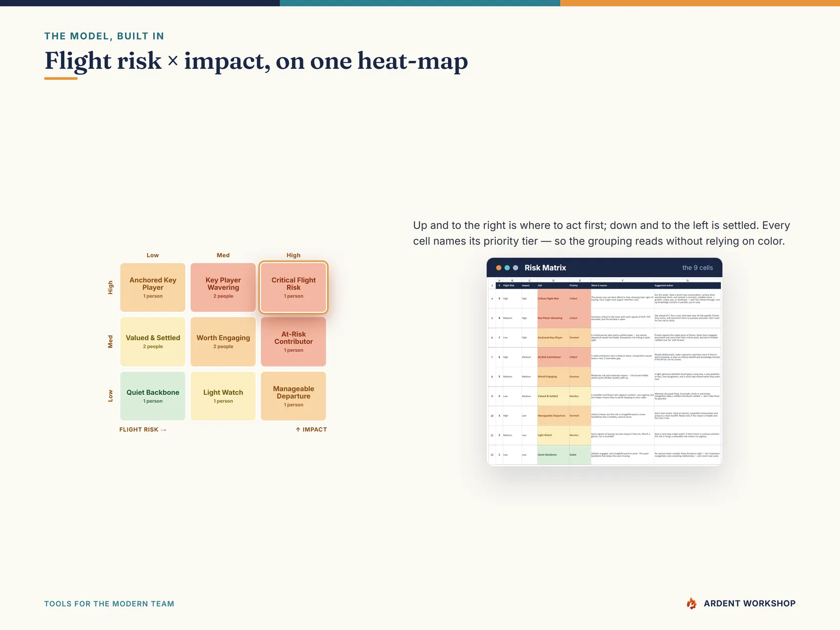Click the 'At-Risk Contributor' cell in spreadsheet
The height and width of the screenshot is (630, 840).
(x=553, y=357)
